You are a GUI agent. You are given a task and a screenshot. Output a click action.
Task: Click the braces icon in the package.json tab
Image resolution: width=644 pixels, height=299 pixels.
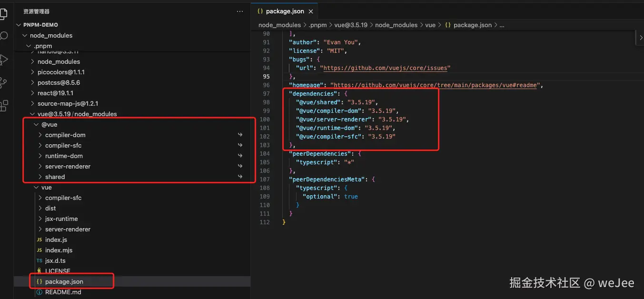[260, 11]
